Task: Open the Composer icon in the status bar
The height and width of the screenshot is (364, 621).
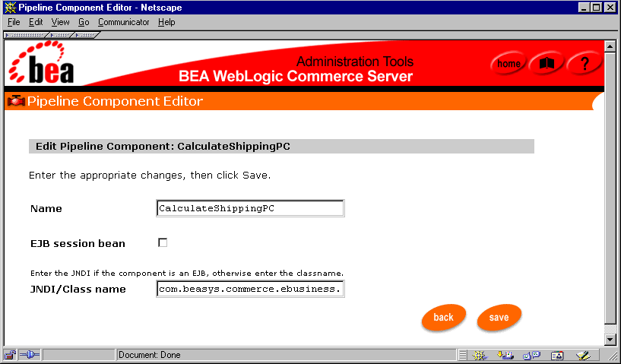Action: coord(583,356)
